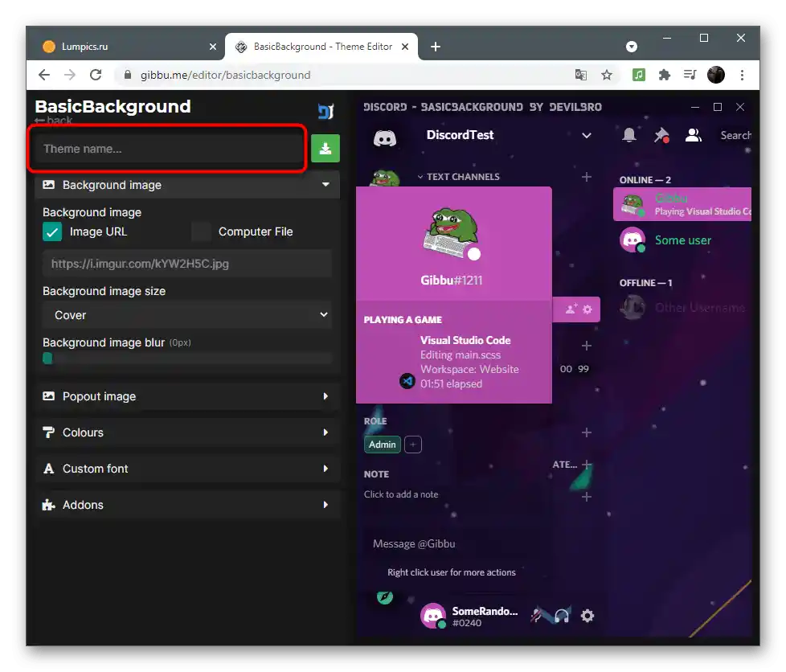The width and height of the screenshot is (786, 672).
Task: Open the Chrome profile avatar
Action: [x=716, y=76]
